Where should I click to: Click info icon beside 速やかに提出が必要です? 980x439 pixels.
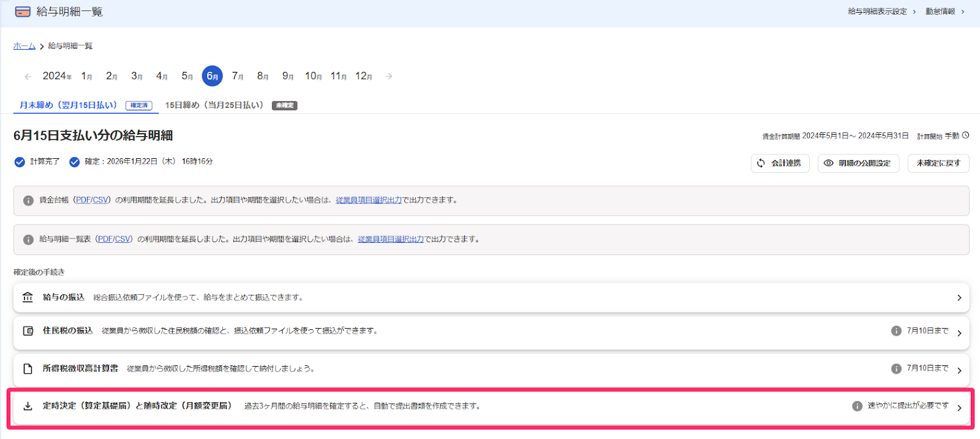point(858,406)
